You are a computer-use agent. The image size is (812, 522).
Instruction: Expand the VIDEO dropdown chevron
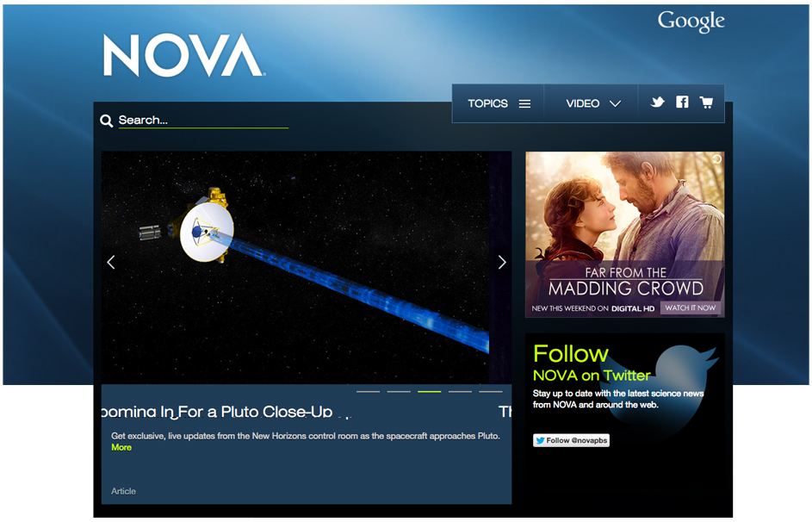[x=615, y=104]
